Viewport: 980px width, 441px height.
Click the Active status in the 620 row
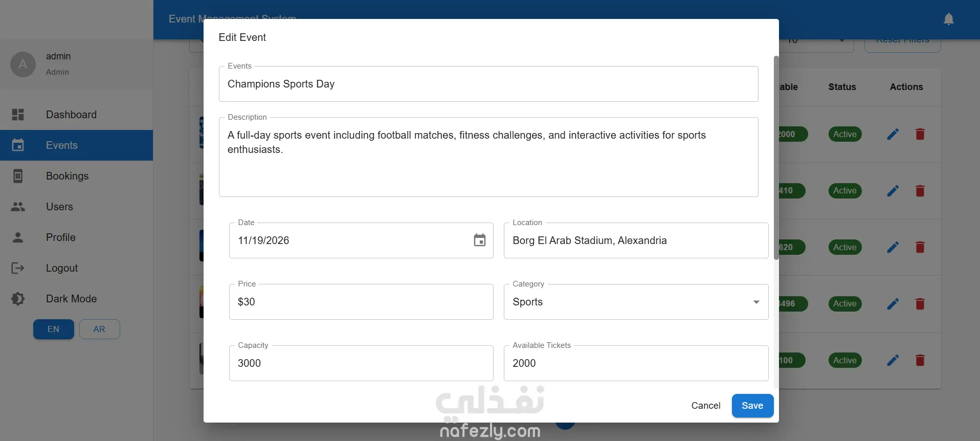(x=845, y=248)
